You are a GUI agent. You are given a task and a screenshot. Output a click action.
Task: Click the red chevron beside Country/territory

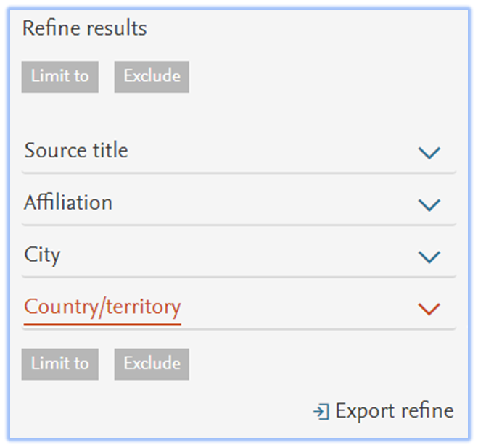tap(429, 309)
